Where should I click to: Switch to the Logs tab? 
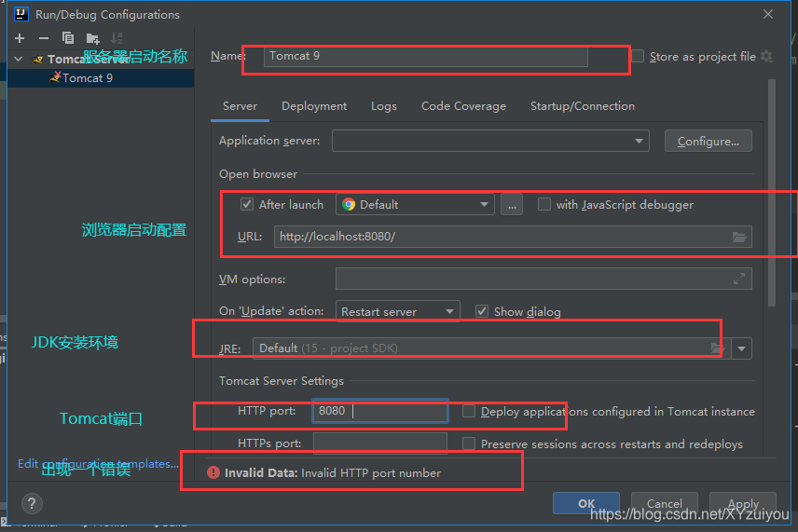(384, 106)
